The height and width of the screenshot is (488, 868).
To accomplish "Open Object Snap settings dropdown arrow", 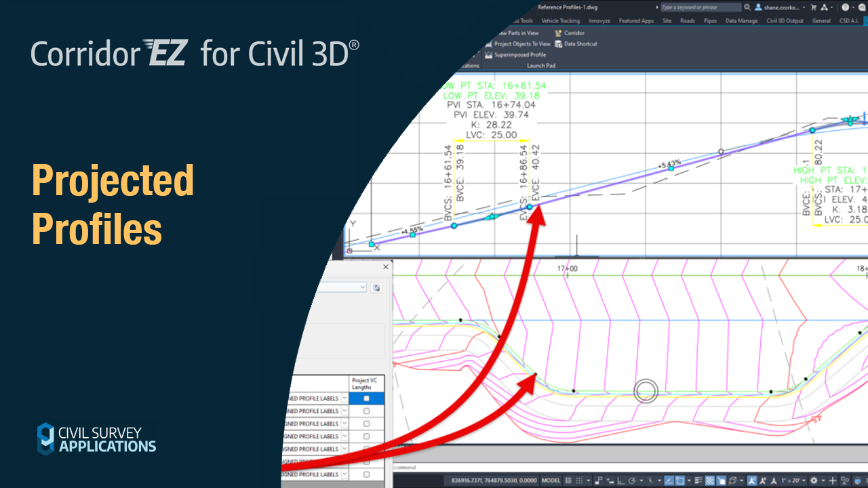I will coord(689,481).
